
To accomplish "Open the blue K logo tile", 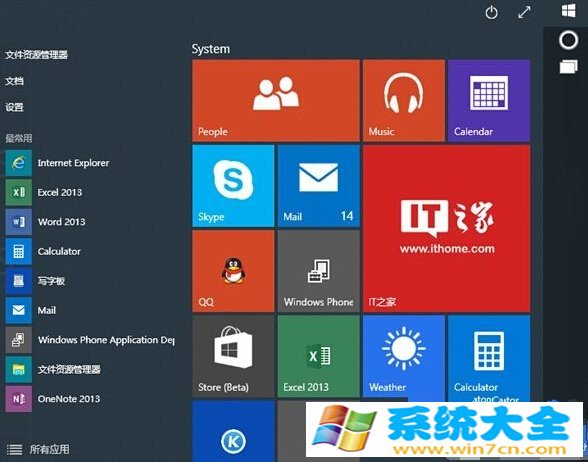I will click(233, 431).
